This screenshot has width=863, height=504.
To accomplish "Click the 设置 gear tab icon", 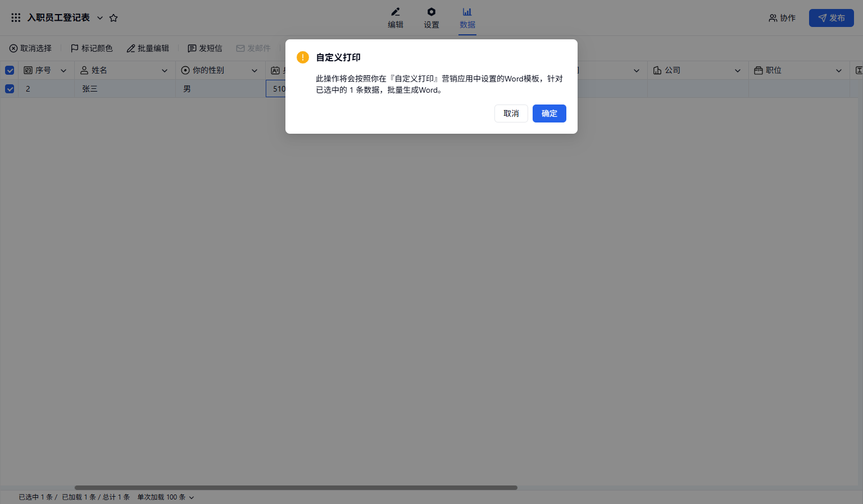I will pyautogui.click(x=431, y=12).
